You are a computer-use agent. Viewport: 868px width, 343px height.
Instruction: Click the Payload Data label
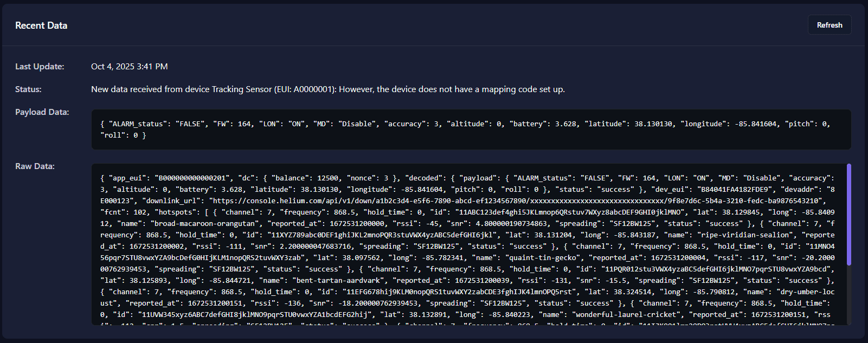point(42,112)
